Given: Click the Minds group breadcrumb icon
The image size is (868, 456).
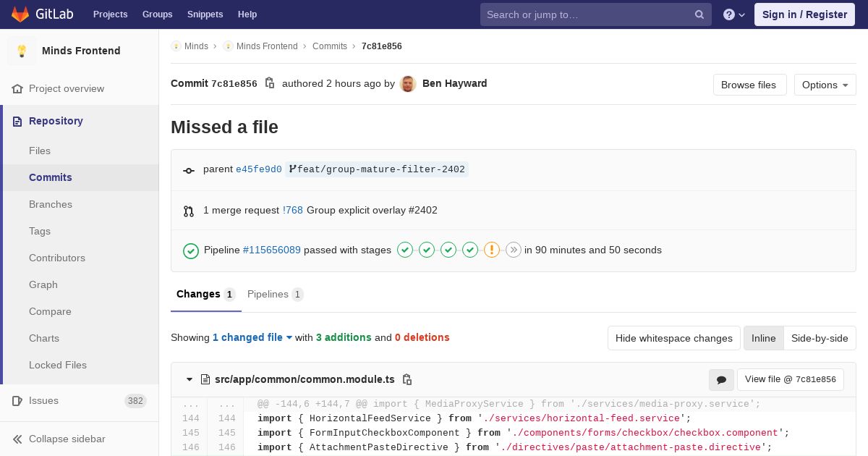Looking at the screenshot, I should point(176,46).
